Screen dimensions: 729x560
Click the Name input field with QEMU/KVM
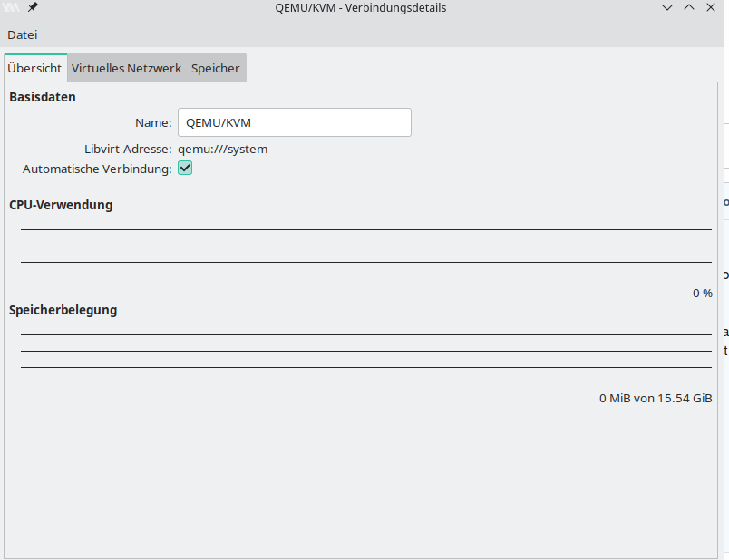click(x=295, y=122)
